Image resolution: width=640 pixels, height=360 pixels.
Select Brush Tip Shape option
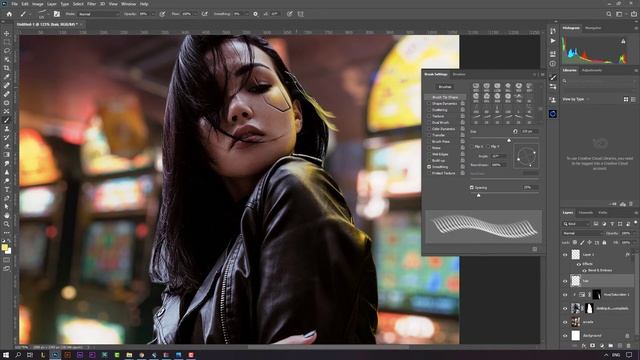[x=445, y=97]
